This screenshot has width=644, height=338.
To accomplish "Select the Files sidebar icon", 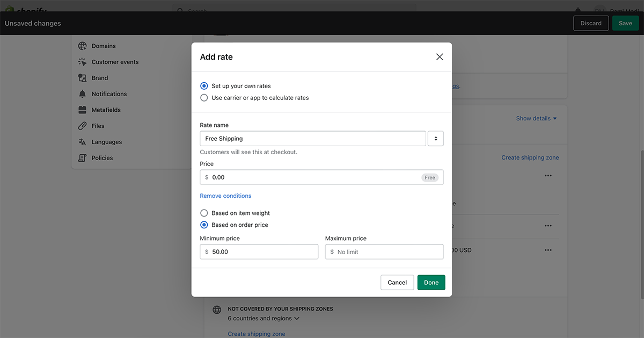I will pos(83,126).
